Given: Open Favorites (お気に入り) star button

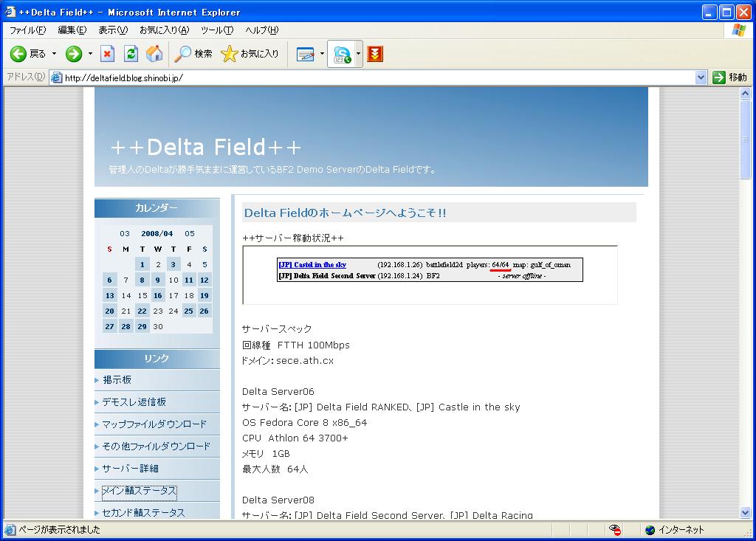Looking at the screenshot, I should coord(250,54).
